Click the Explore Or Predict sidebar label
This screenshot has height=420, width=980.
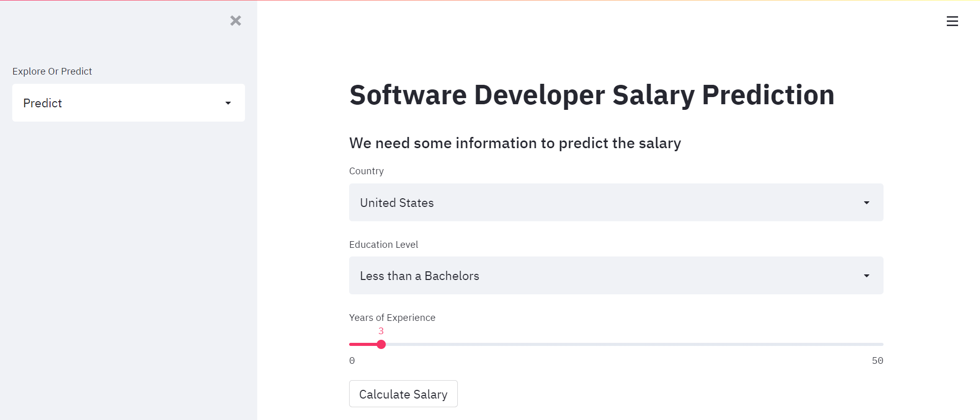coord(52,72)
